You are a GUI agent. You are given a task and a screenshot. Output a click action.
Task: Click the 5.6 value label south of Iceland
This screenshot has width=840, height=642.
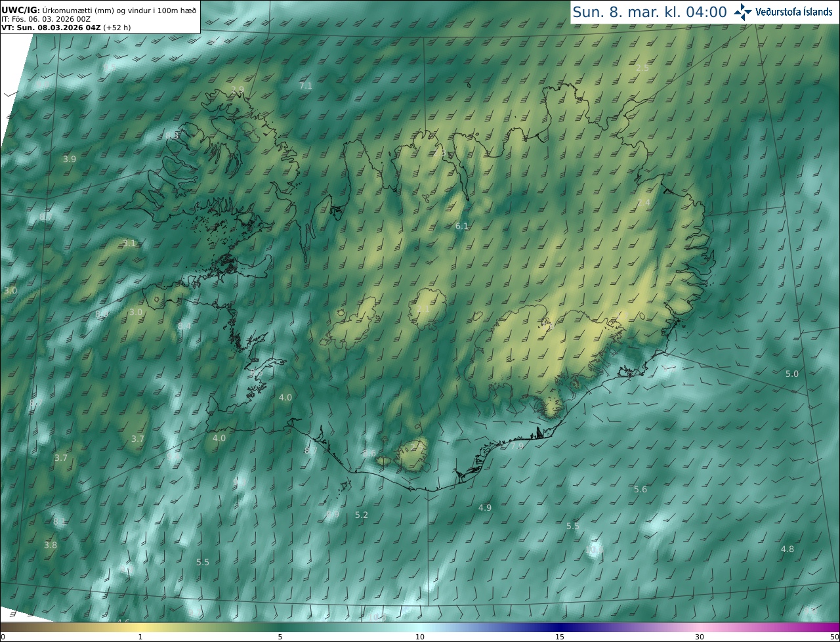click(640, 490)
